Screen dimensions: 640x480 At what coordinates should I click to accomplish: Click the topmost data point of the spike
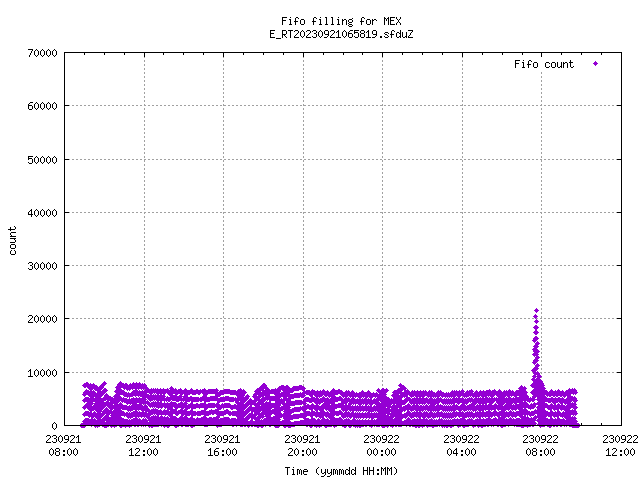click(536, 311)
